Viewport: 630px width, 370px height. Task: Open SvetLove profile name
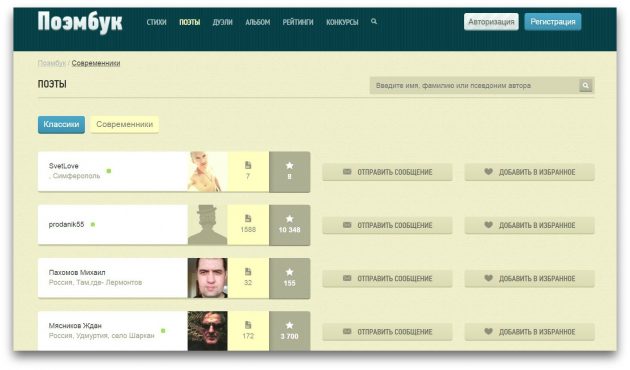(63, 166)
